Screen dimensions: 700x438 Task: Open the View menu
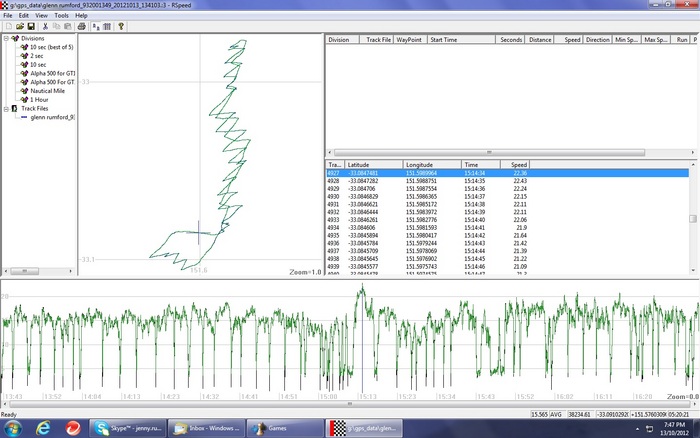(x=41, y=16)
